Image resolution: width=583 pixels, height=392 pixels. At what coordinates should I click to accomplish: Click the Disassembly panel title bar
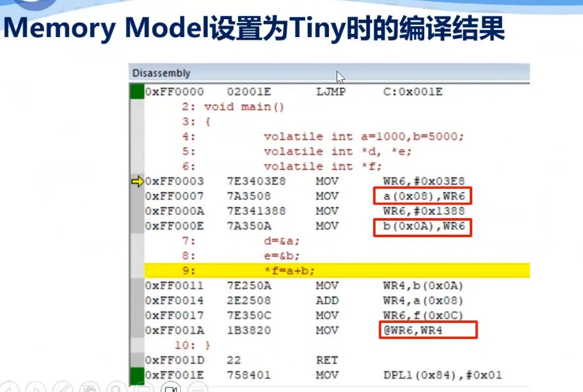pos(256,72)
